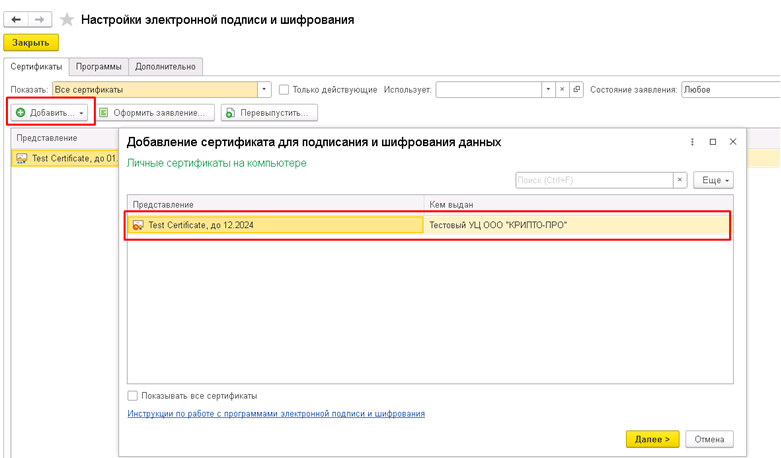This screenshot has height=458, width=781.
Task: Click the Отмена button
Action: pyautogui.click(x=709, y=439)
